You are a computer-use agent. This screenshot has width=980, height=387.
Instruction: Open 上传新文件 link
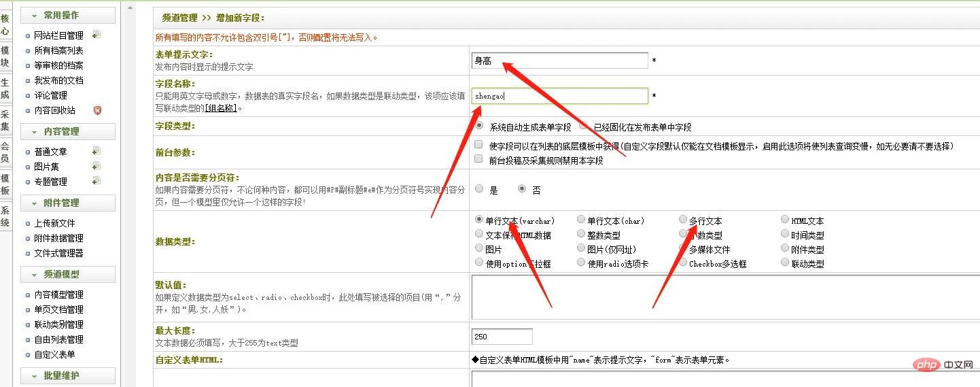pos(54,223)
